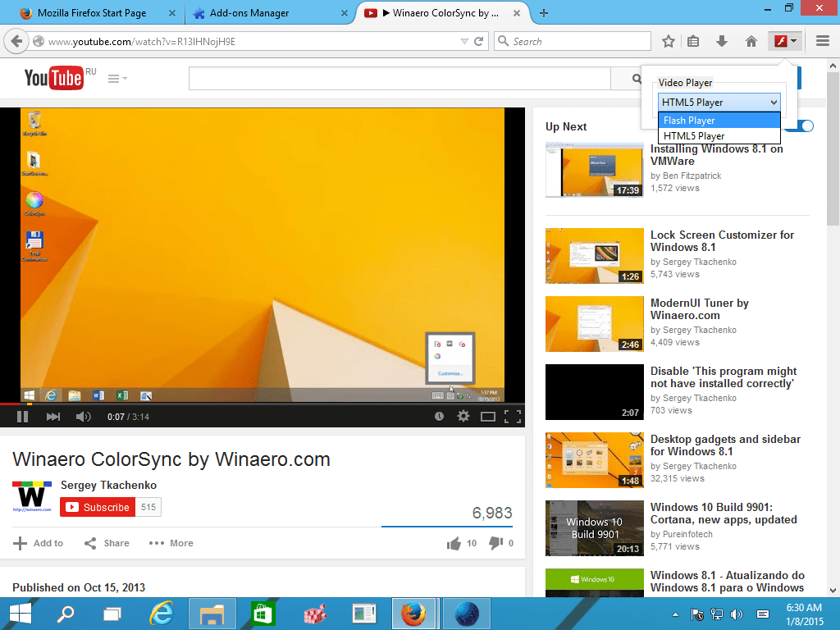Click the red Subscribe button
The height and width of the screenshot is (630, 840).
coord(98,507)
